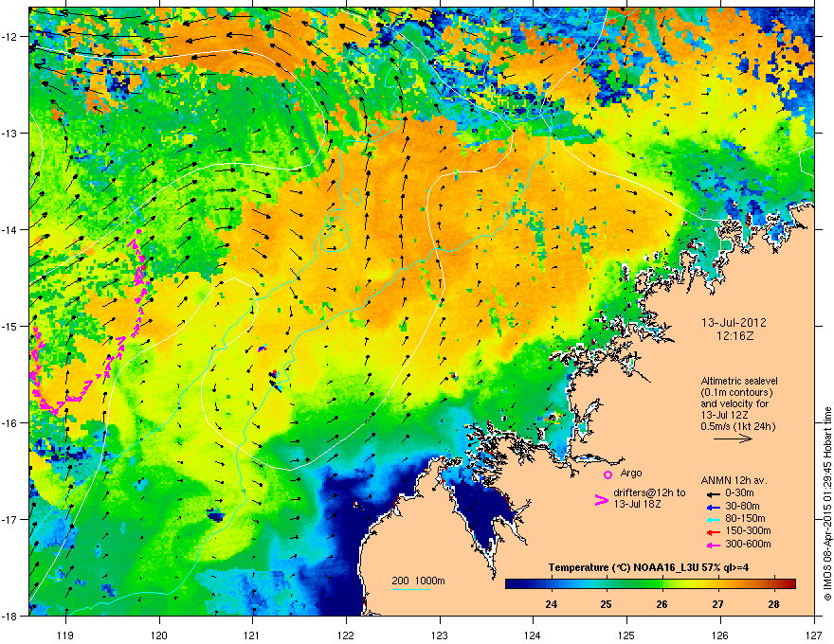The width and height of the screenshot is (834, 644).
Task: Click the '0-30m' depth label
Action: tap(738, 493)
